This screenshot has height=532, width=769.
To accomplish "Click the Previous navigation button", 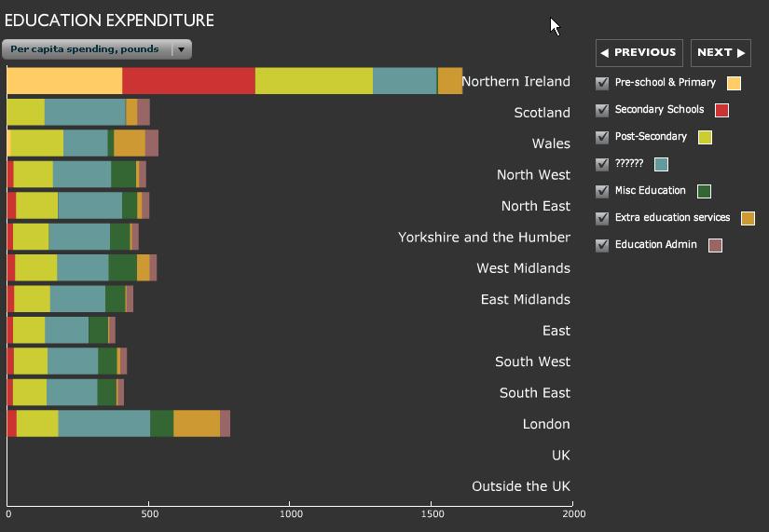I will (x=639, y=53).
